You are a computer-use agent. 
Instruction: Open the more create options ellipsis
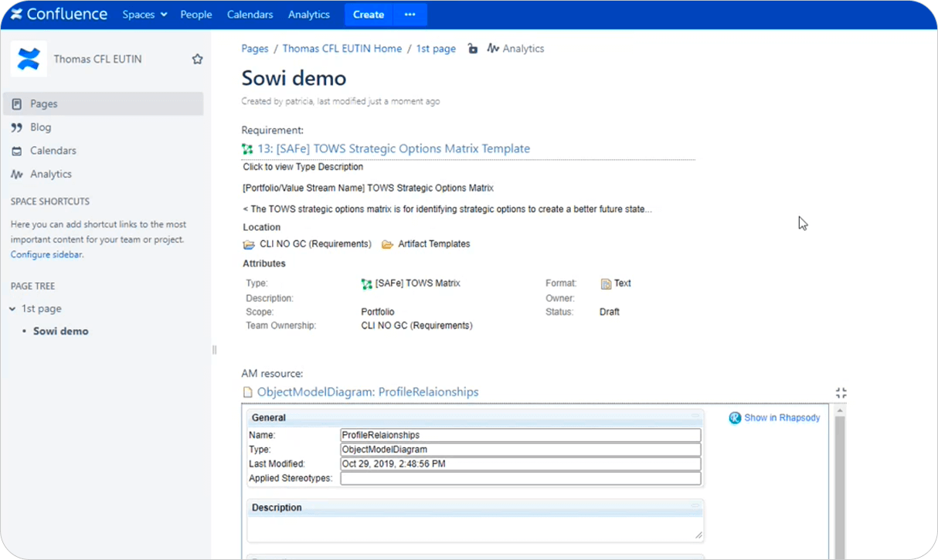pos(410,15)
